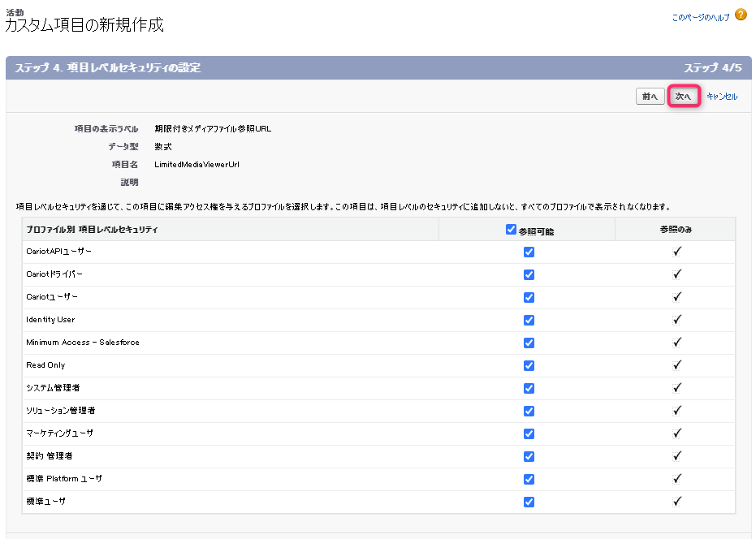The width and height of the screenshot is (756, 539).
Task: Click the 期限付きメディアファイル参照URL label value
Action: 213,129
